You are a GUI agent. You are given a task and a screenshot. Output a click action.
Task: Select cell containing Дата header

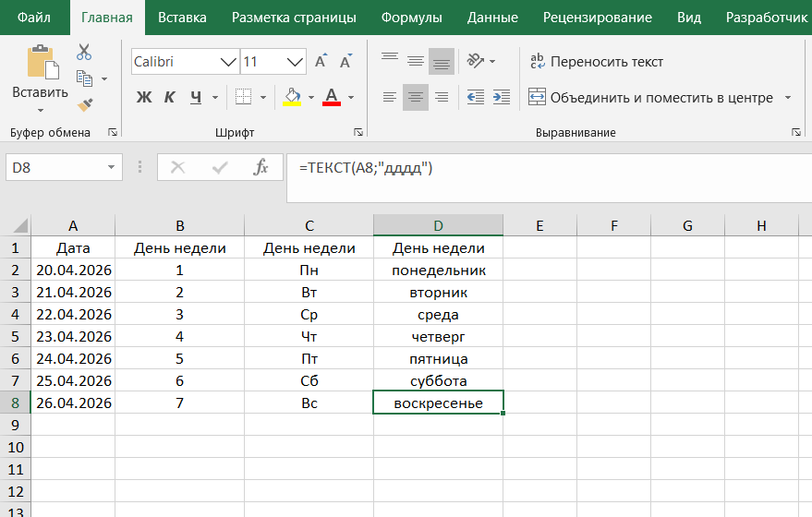pos(73,248)
